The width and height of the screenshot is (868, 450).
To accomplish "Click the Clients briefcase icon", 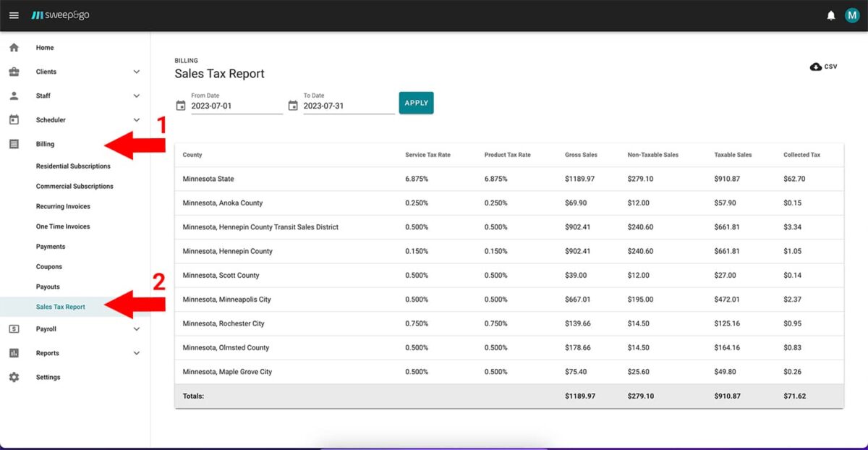I will (x=14, y=71).
